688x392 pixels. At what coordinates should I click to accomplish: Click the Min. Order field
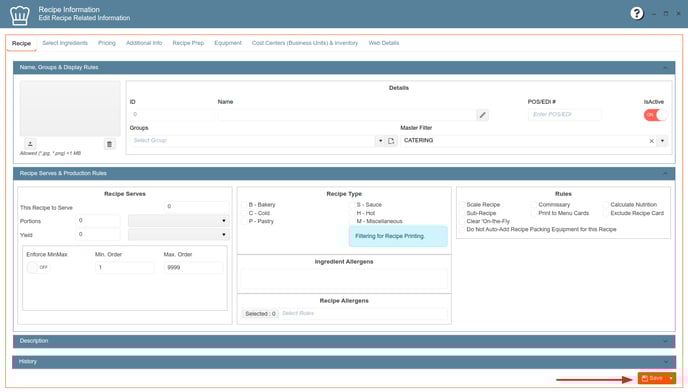click(x=125, y=267)
